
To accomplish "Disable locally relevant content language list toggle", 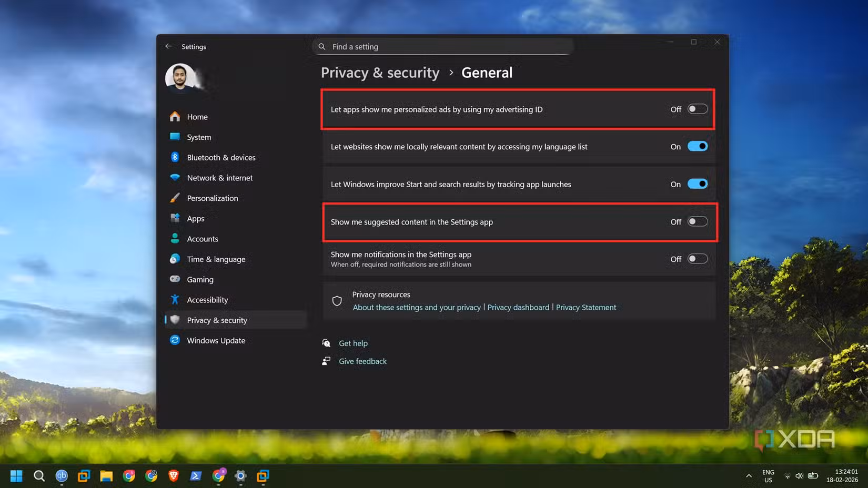I will click(x=698, y=146).
